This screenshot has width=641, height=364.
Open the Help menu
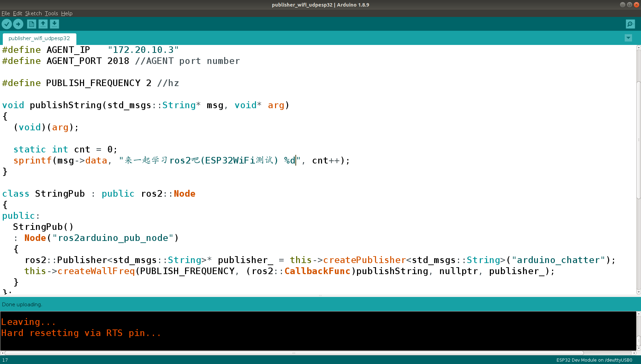[x=67, y=13]
